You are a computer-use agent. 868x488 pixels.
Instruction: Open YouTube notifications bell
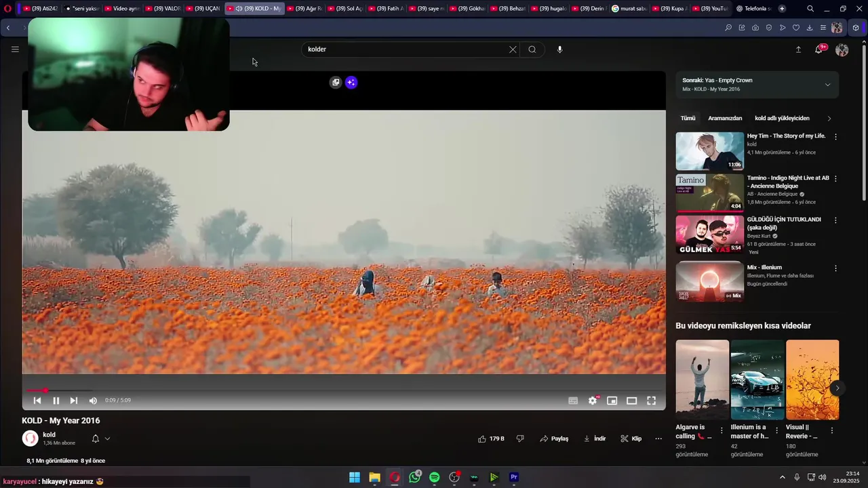pyautogui.click(x=819, y=49)
